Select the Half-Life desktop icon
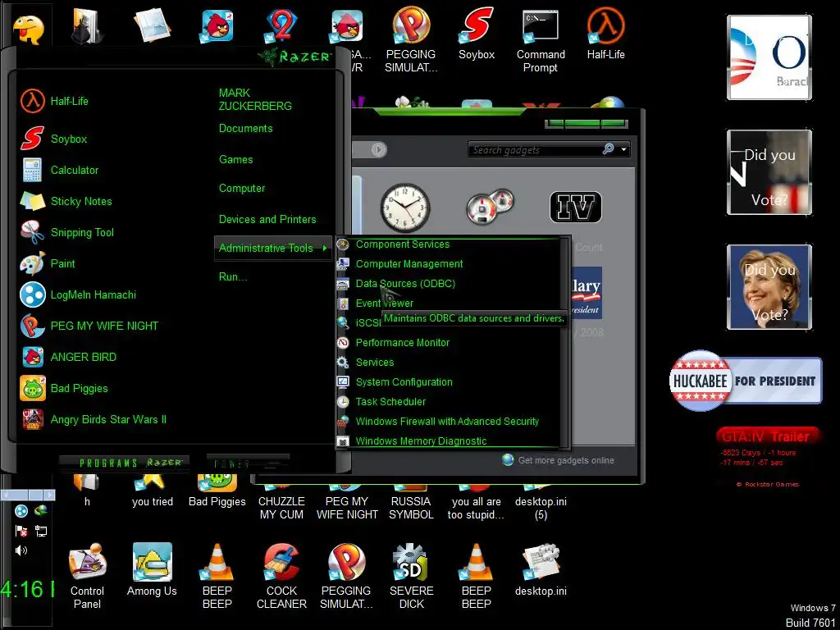This screenshot has height=630, width=840. tap(606, 33)
